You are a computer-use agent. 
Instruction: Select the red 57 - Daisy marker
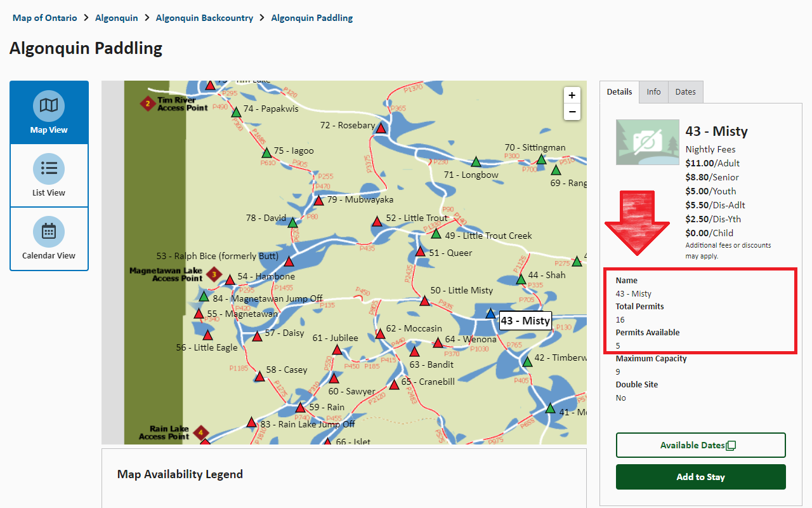tap(257, 337)
